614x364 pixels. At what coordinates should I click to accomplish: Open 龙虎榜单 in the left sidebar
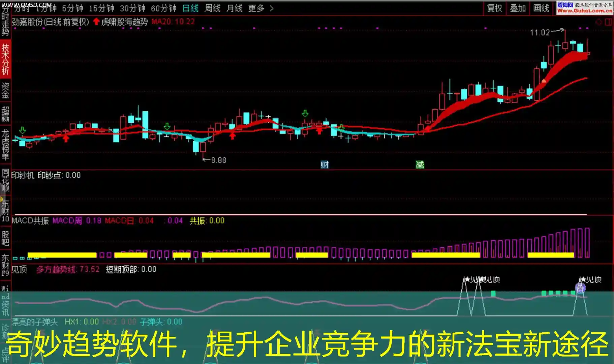click(5, 144)
